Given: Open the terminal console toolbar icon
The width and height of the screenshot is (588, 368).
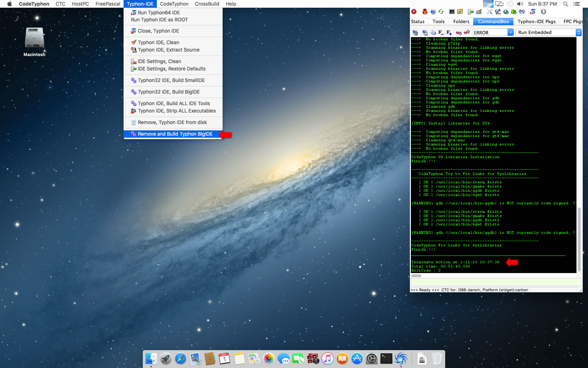Looking at the screenshot, I should [452, 12].
